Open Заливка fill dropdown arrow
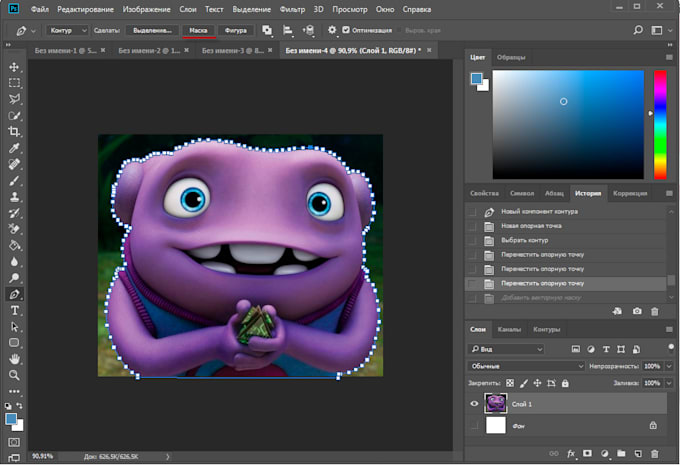Viewport: 680px width, 465px height. 669,383
